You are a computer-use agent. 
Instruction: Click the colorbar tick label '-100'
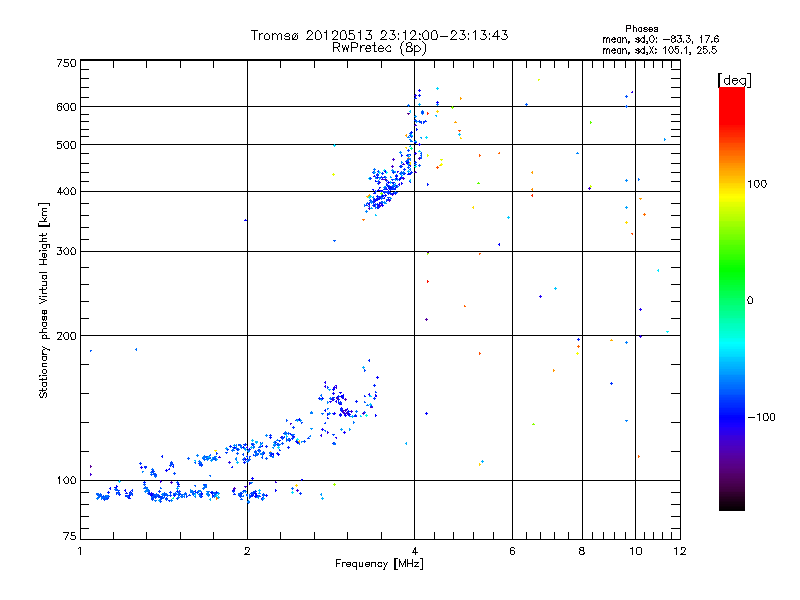pos(761,417)
